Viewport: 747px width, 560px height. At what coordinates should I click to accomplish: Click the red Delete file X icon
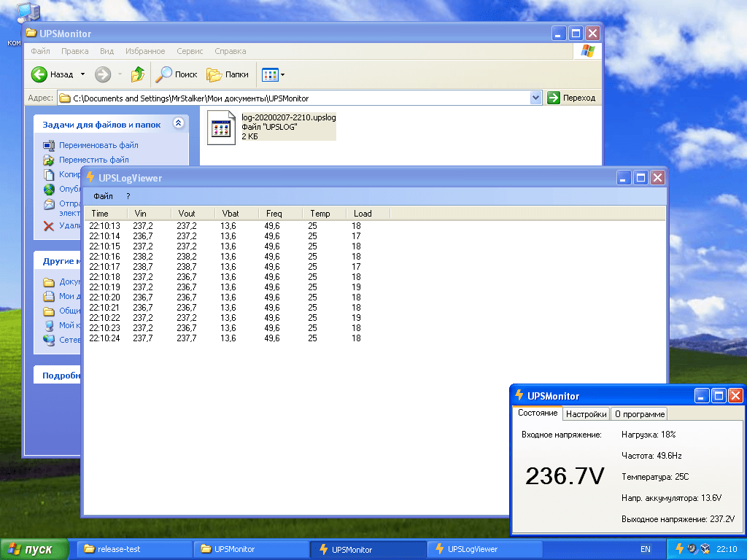click(49, 226)
